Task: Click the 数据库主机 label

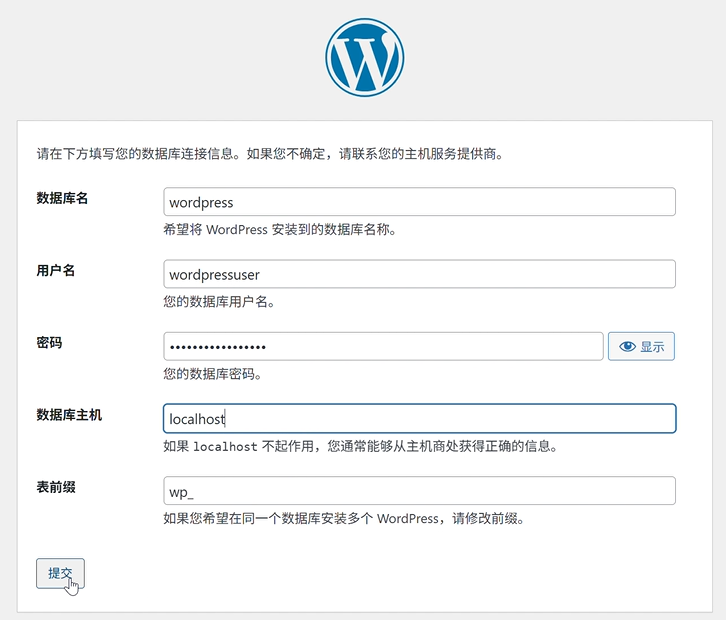Action: 69,415
